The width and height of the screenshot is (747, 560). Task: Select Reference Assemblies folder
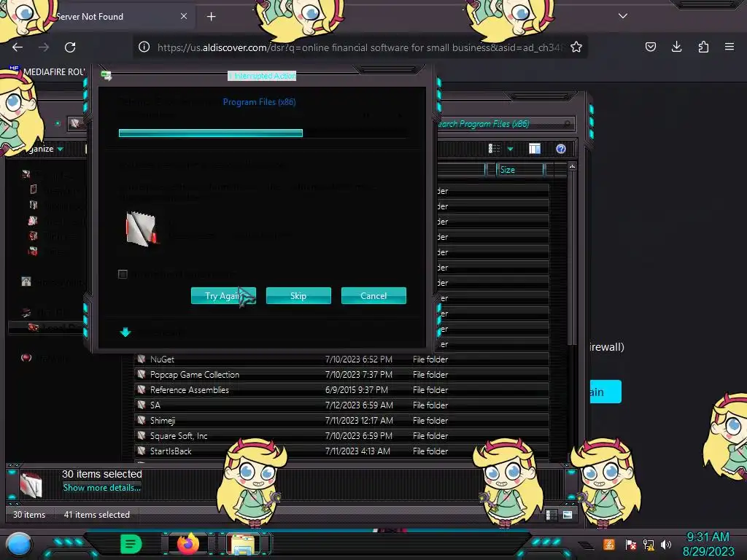tap(341, 390)
